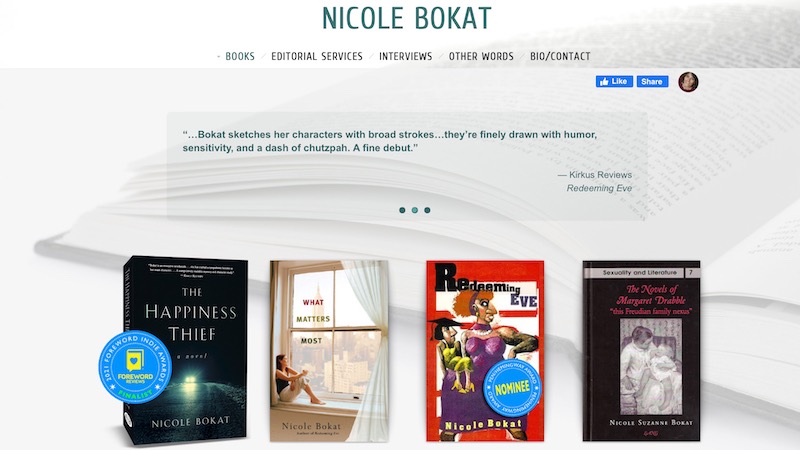
Task: Open the Other Words menu item
Action: 481,56
